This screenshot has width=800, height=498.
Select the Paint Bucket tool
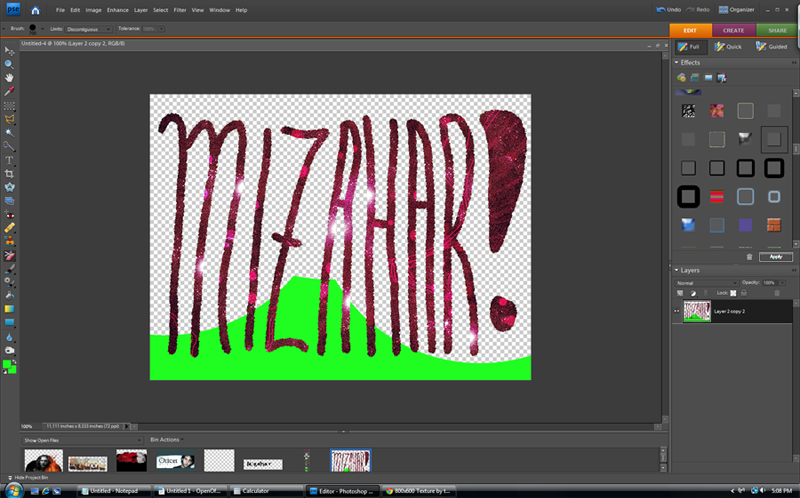tap(9, 296)
